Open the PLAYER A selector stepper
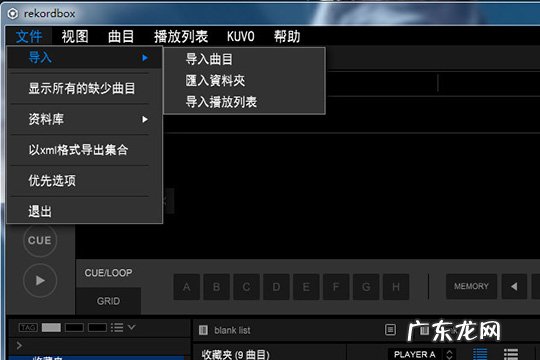 point(449,354)
